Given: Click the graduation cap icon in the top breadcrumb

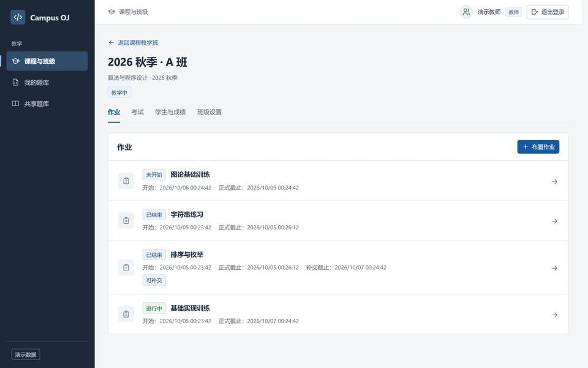Looking at the screenshot, I should pos(111,12).
